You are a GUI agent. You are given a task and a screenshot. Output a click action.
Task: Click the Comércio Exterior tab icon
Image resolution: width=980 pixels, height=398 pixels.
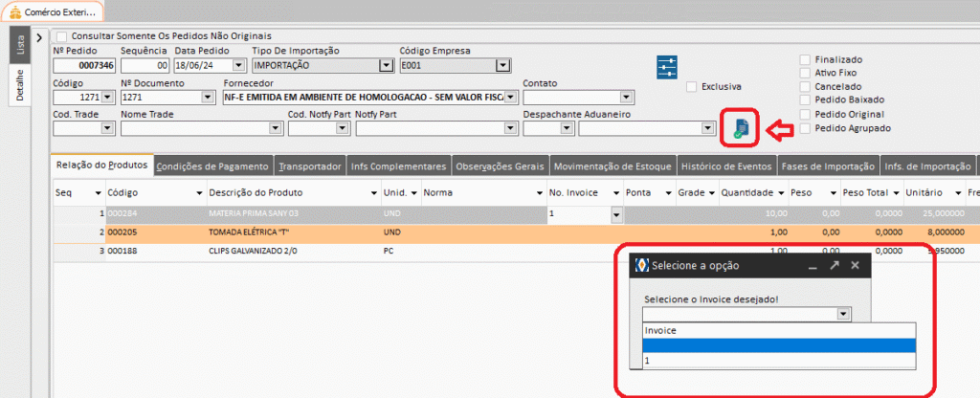(x=15, y=11)
